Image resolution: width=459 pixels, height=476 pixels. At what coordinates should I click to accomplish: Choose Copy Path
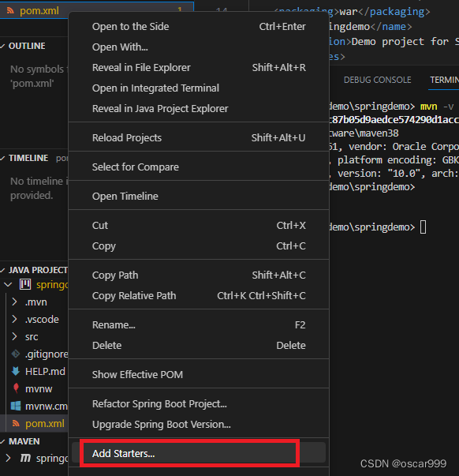tap(199, 275)
